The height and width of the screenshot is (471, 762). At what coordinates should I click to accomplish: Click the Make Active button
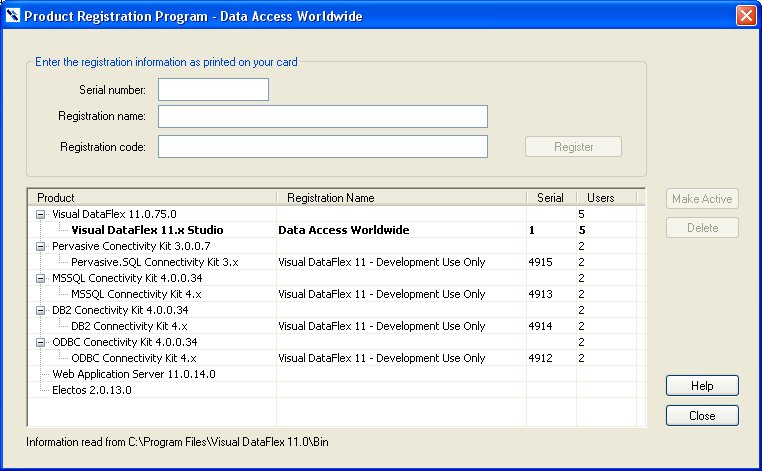(702, 199)
